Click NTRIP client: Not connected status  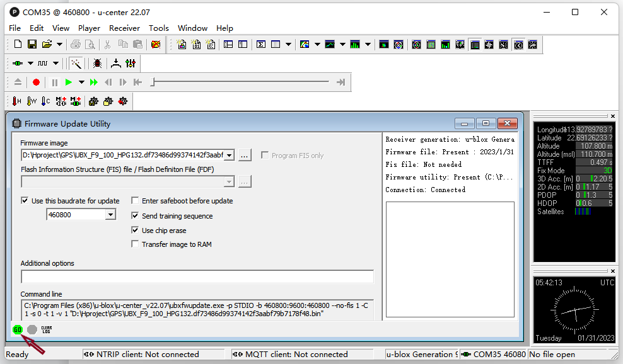tap(153, 354)
